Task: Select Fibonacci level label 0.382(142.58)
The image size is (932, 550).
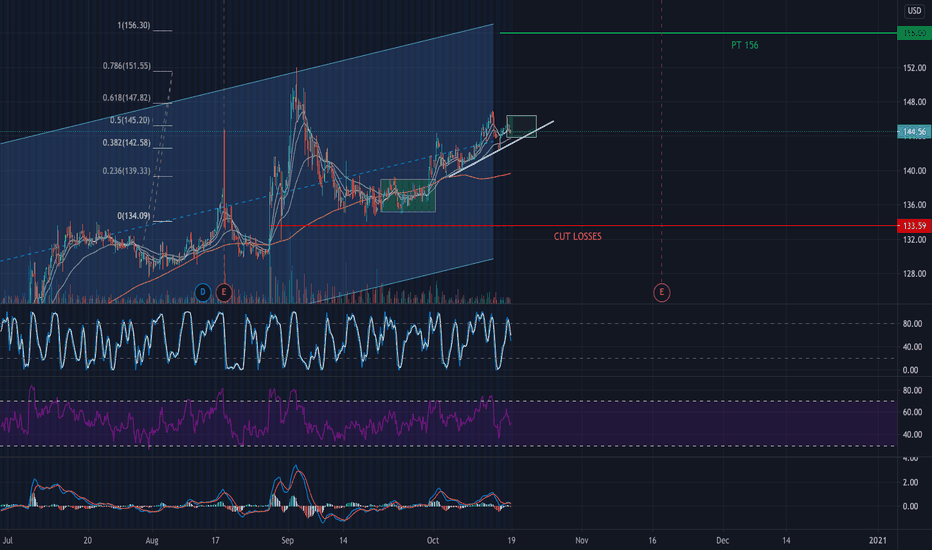Action: (x=127, y=143)
